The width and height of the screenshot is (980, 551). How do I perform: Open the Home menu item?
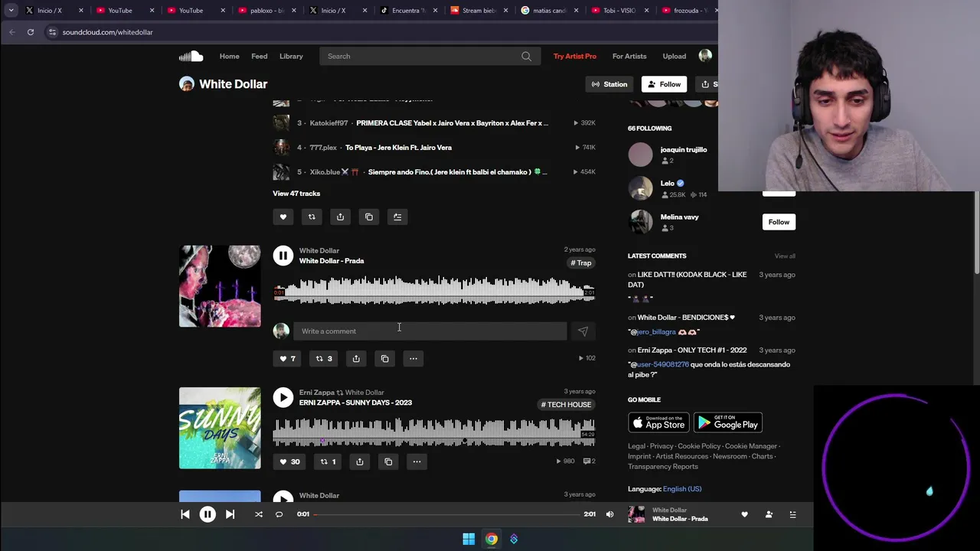229,56
